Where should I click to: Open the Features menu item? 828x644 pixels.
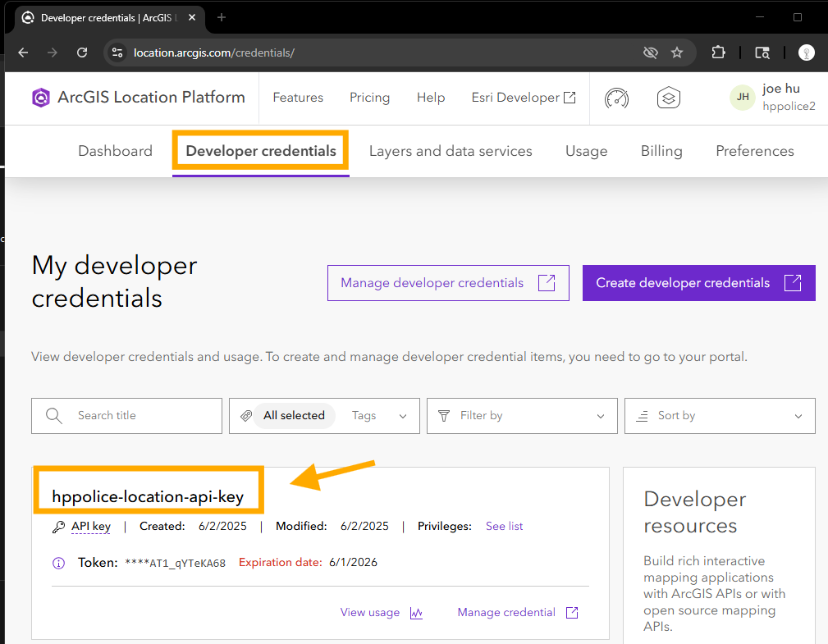click(x=298, y=98)
